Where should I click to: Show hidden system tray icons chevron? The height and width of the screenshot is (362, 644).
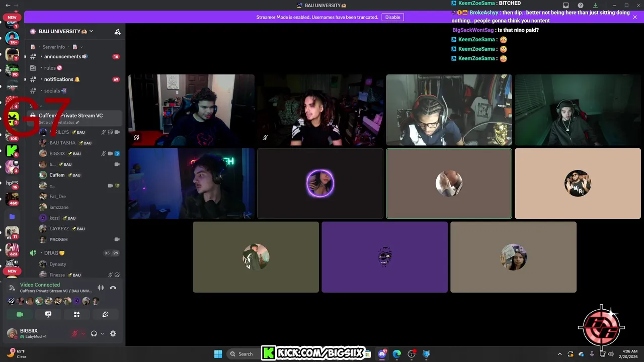pyautogui.click(x=559, y=354)
